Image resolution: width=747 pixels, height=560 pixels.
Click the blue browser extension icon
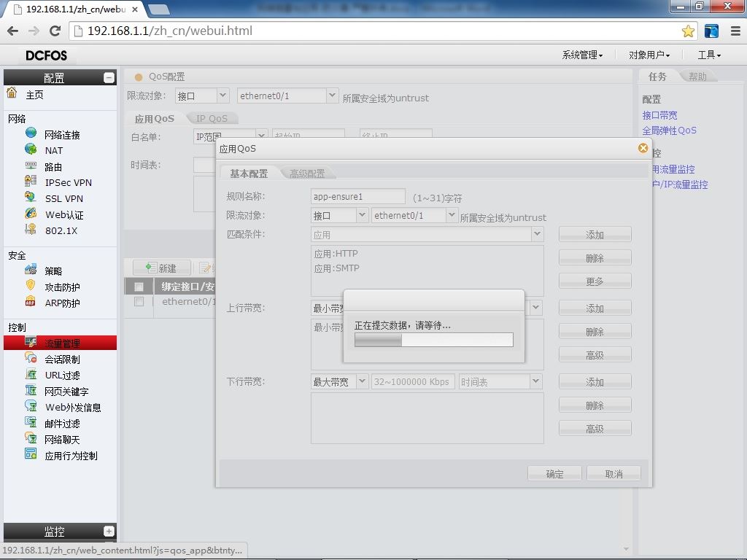click(711, 31)
